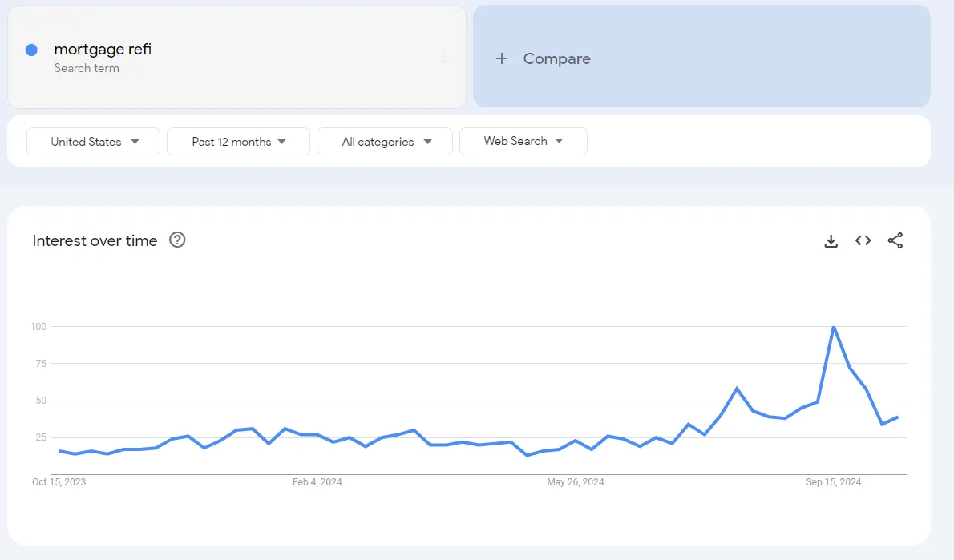Open help for Interest over time
Image resolution: width=954 pixels, height=560 pixels.
coord(177,240)
